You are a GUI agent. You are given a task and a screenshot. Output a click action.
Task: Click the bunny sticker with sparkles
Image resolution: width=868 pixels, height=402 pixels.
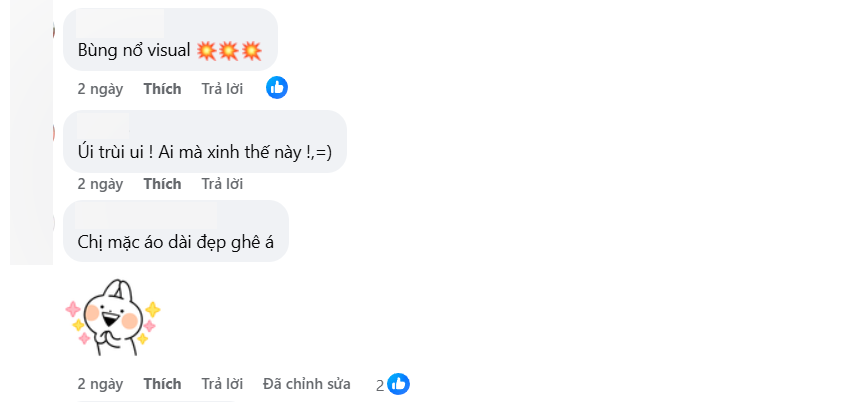coord(112,317)
